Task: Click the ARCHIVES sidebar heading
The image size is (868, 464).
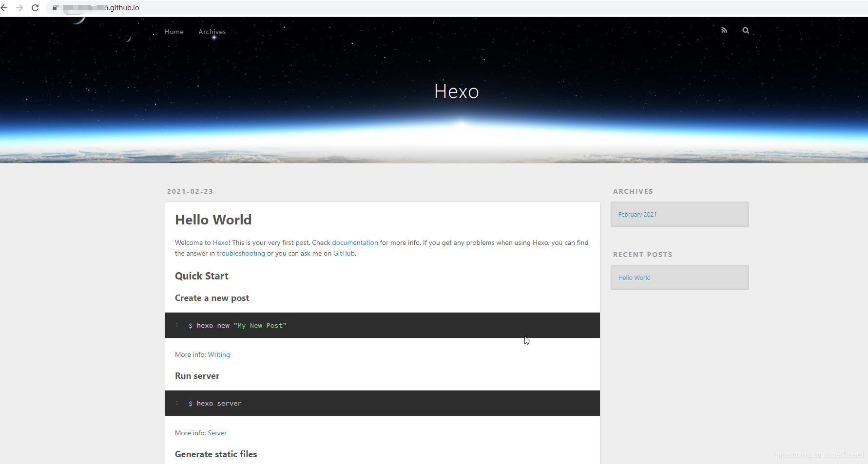Action: click(633, 191)
